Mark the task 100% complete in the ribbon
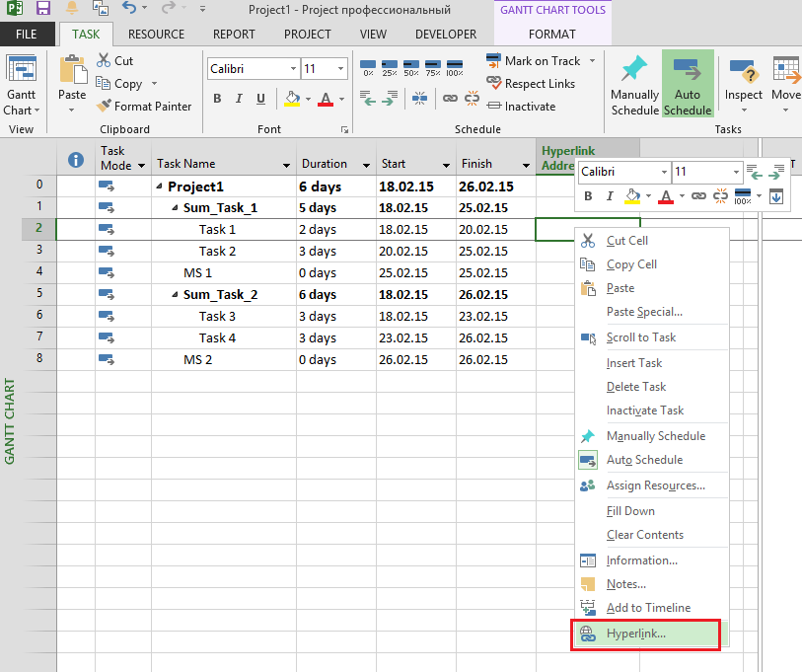 point(455,68)
